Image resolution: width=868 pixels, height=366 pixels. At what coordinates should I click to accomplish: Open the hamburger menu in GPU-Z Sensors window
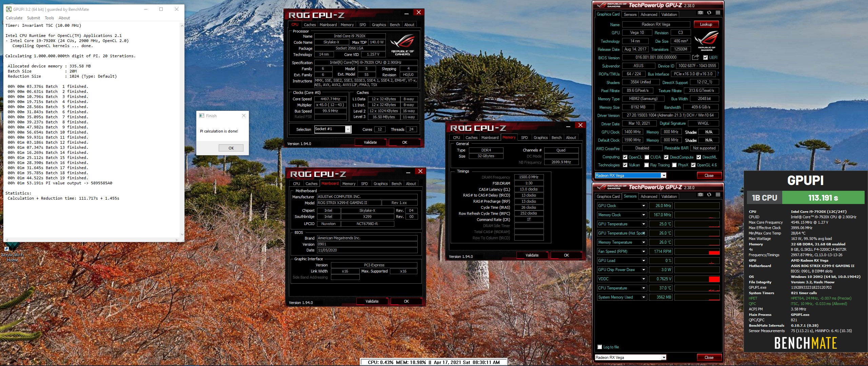click(x=718, y=195)
